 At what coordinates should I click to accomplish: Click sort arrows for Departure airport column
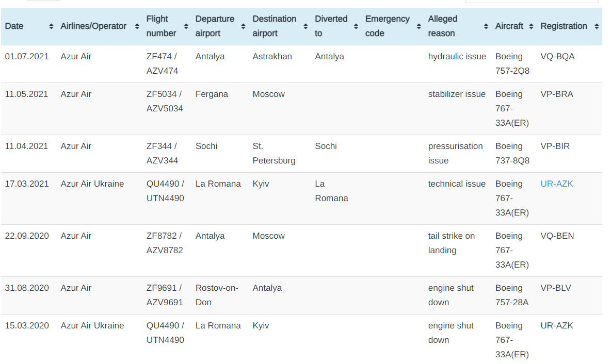[x=243, y=26]
